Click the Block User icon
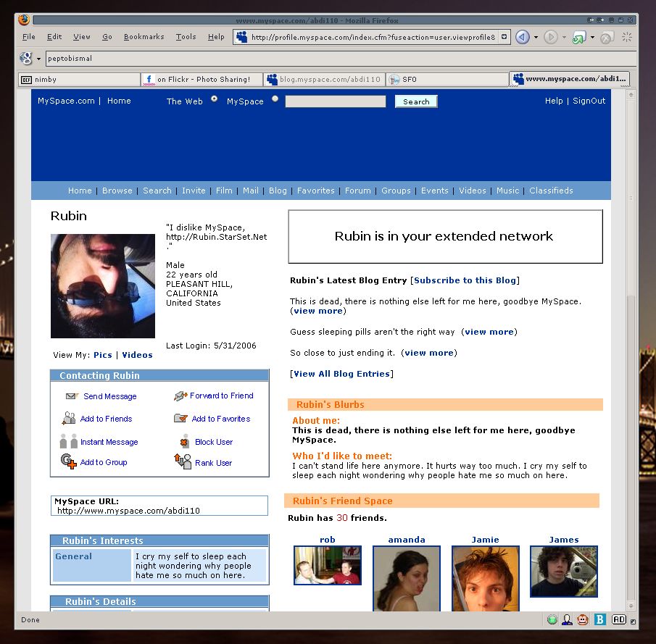Viewport: 656px width, 644px height. click(184, 442)
